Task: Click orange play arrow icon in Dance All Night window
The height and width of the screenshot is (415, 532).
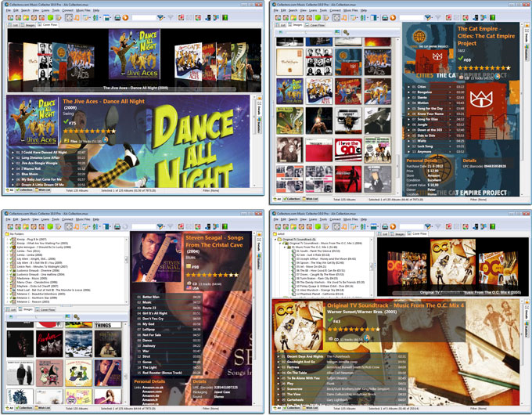Action: pos(125,18)
